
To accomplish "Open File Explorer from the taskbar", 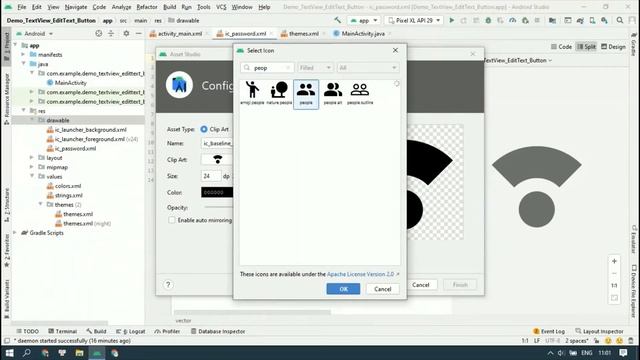I will pyautogui.click(x=79, y=353).
